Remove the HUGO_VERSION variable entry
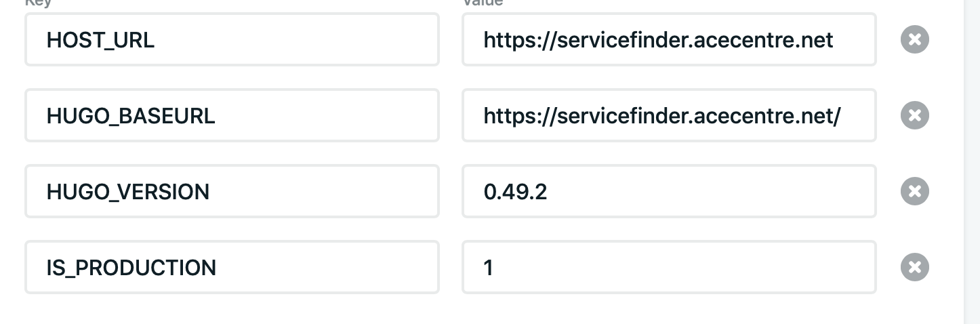This screenshot has width=980, height=324. click(x=914, y=191)
